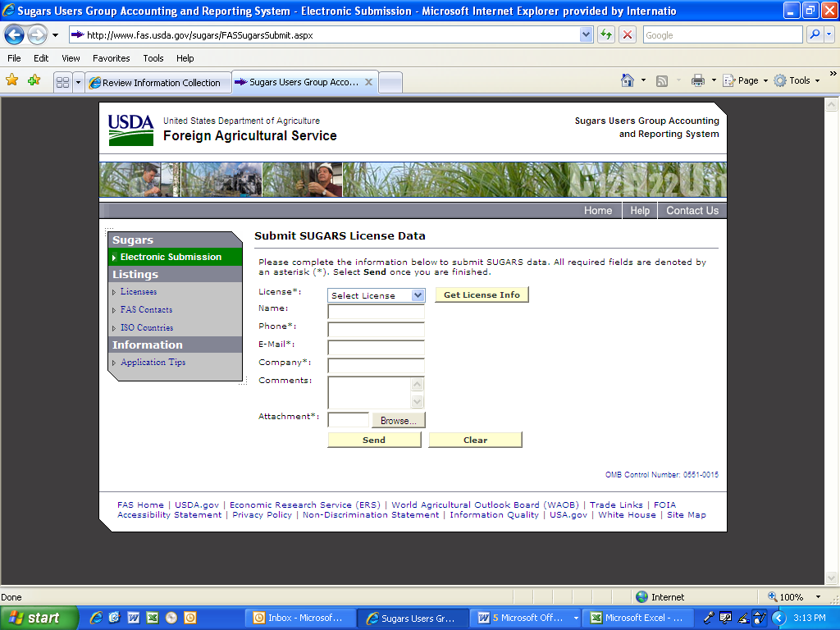840x630 pixels.
Task: Click the page scrollbar down arrow
Action: click(832, 577)
